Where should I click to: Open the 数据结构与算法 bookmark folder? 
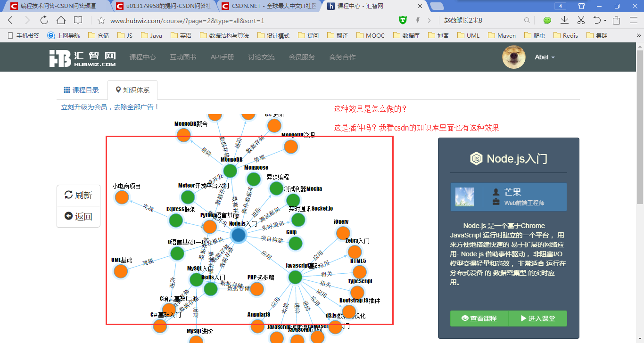[224, 35]
